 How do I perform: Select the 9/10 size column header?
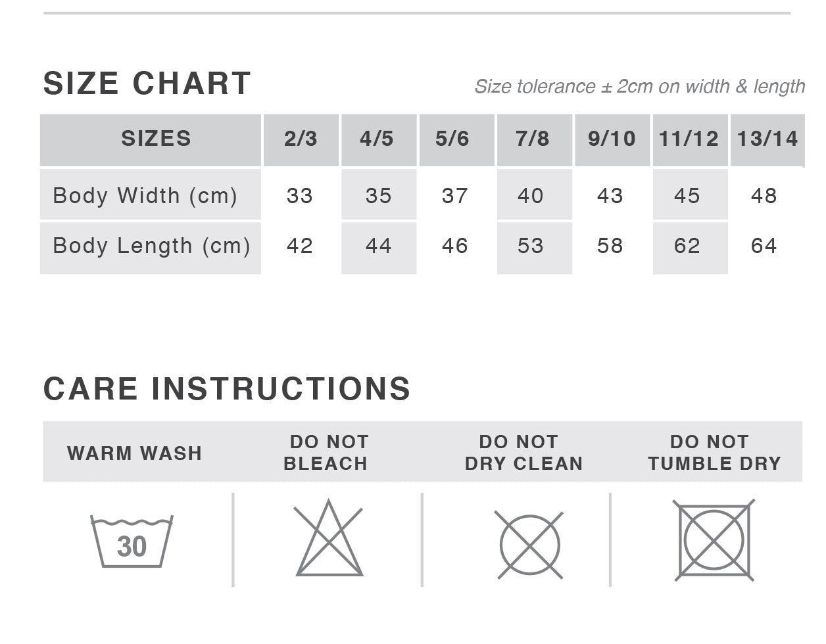pyautogui.click(x=612, y=139)
